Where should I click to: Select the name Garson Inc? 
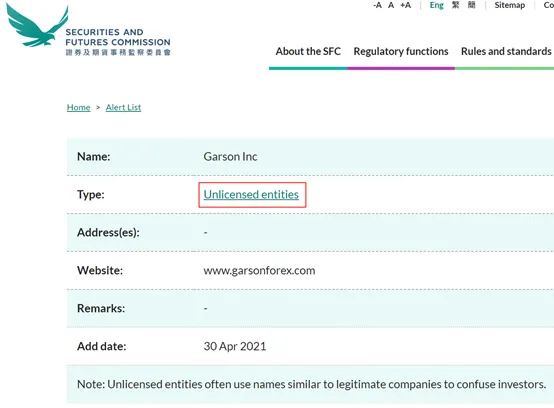230,156
